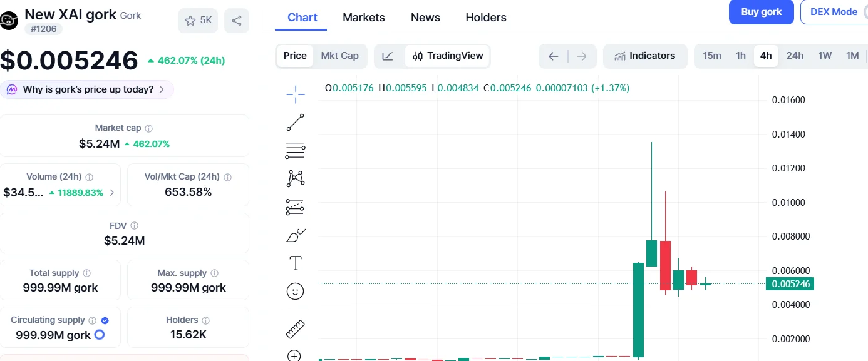Open the Fib retracement tool
Image resolution: width=868 pixels, height=361 pixels.
coord(294,150)
